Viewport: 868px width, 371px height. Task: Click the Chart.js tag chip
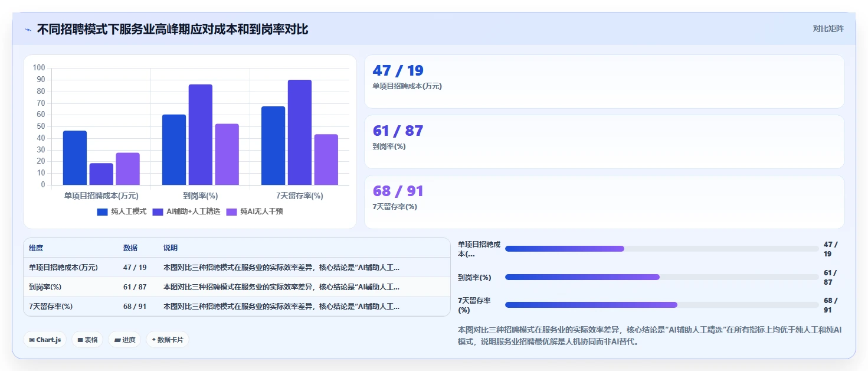tap(45, 340)
